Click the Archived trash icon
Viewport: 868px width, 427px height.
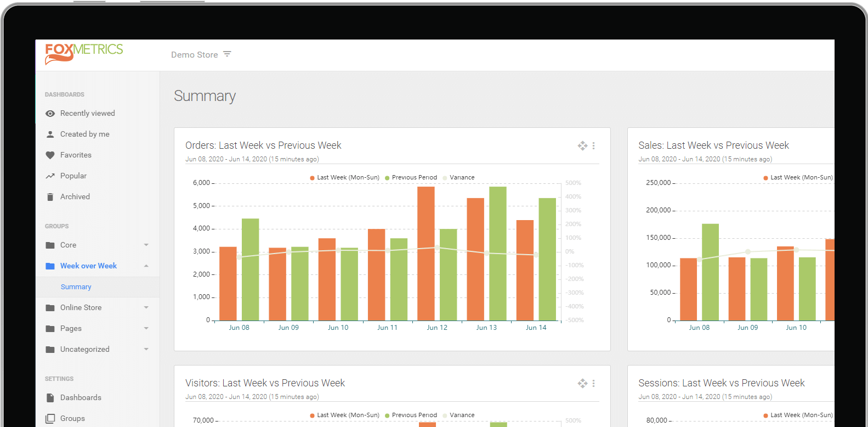click(50, 197)
